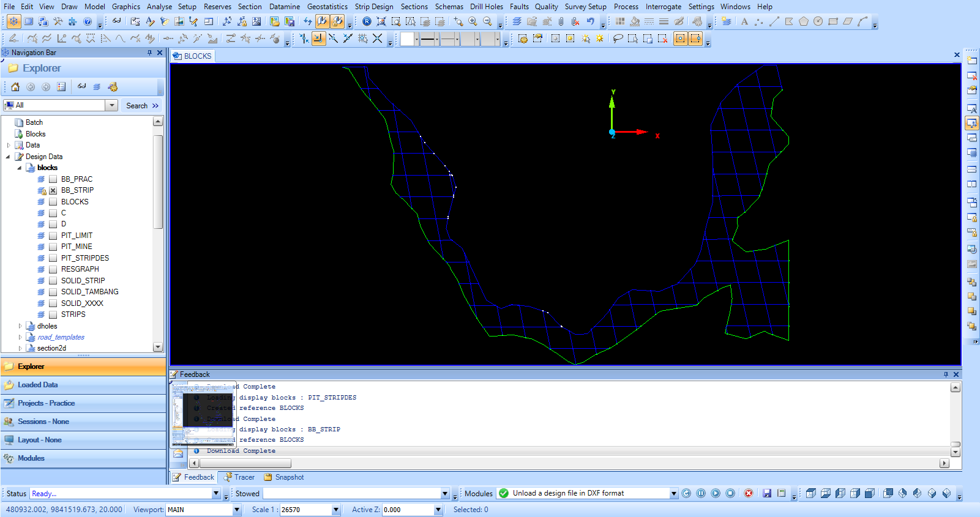
Task: Enable the PIT_LIMIT checkbox
Action: tap(53, 236)
